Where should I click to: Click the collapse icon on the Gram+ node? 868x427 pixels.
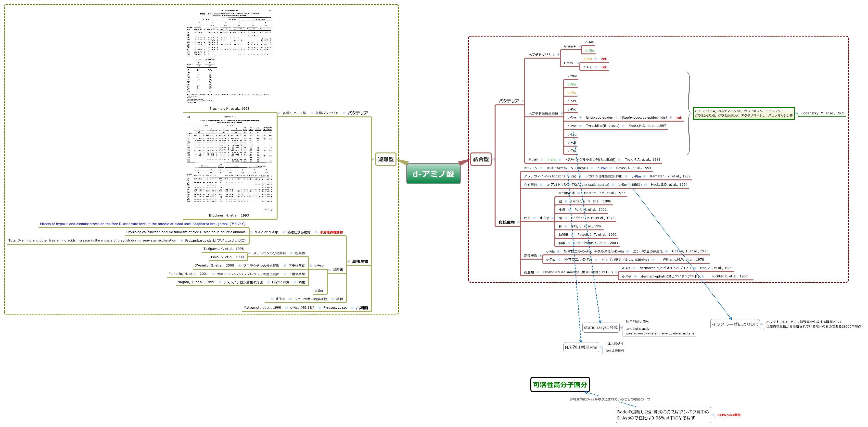[580, 47]
